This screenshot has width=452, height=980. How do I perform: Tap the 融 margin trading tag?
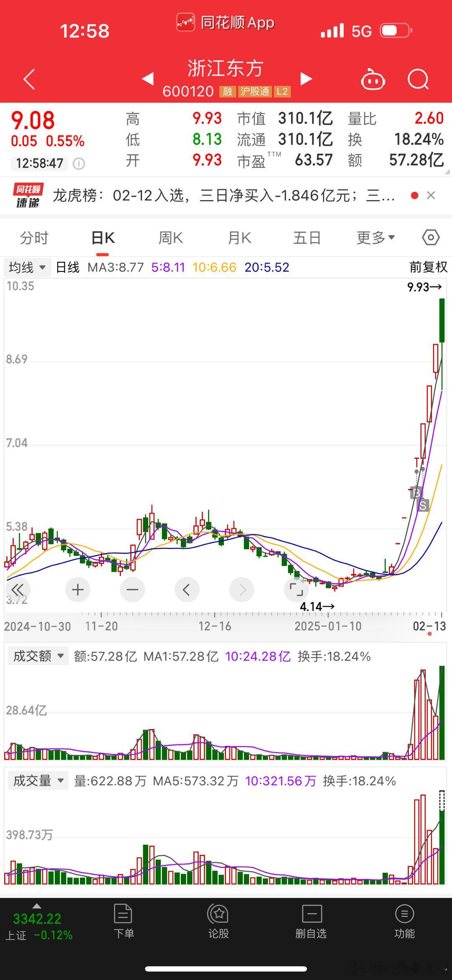click(227, 91)
